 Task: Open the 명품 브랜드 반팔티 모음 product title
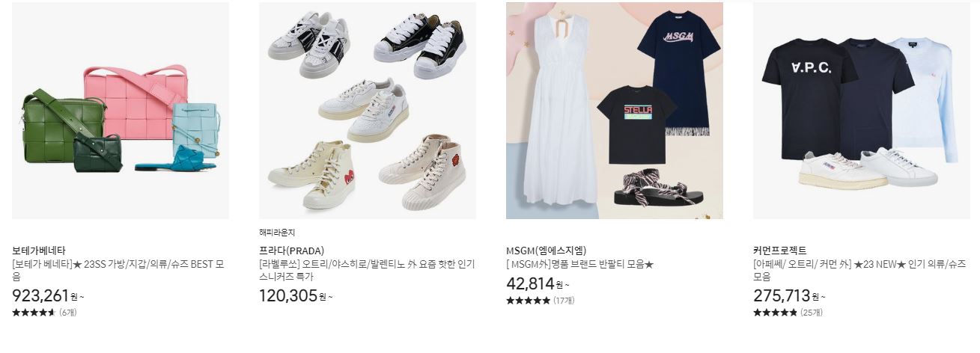580,264
